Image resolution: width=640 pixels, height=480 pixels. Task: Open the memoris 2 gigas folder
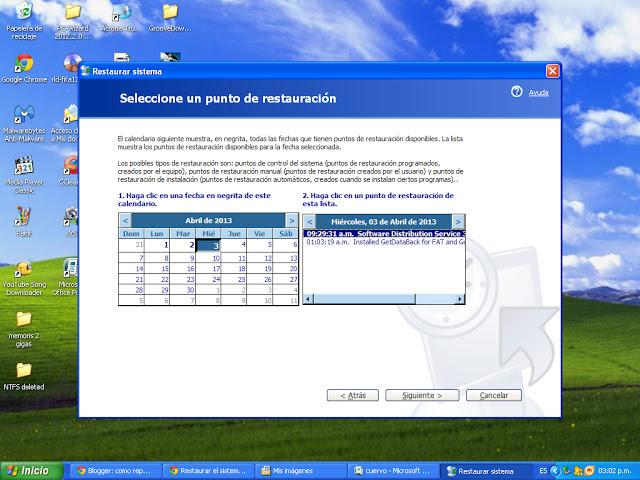(x=24, y=329)
